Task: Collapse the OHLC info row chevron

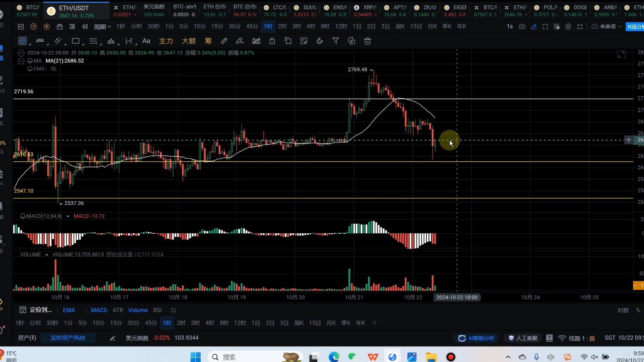Action: tap(21, 53)
